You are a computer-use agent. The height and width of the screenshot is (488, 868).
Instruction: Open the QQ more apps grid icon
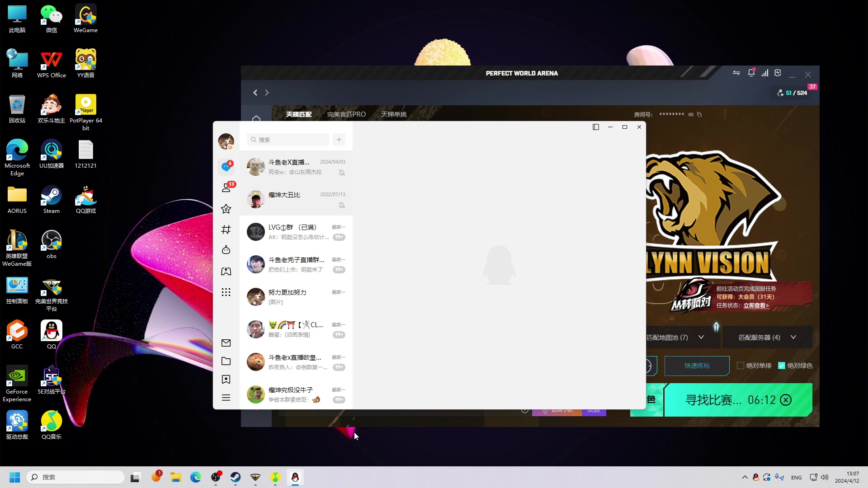point(226,292)
